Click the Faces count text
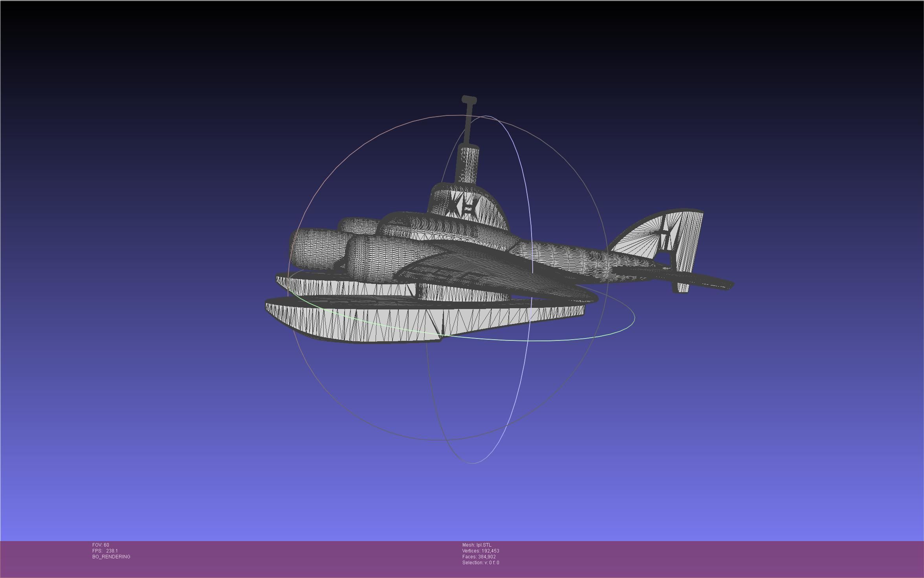 tap(479, 557)
